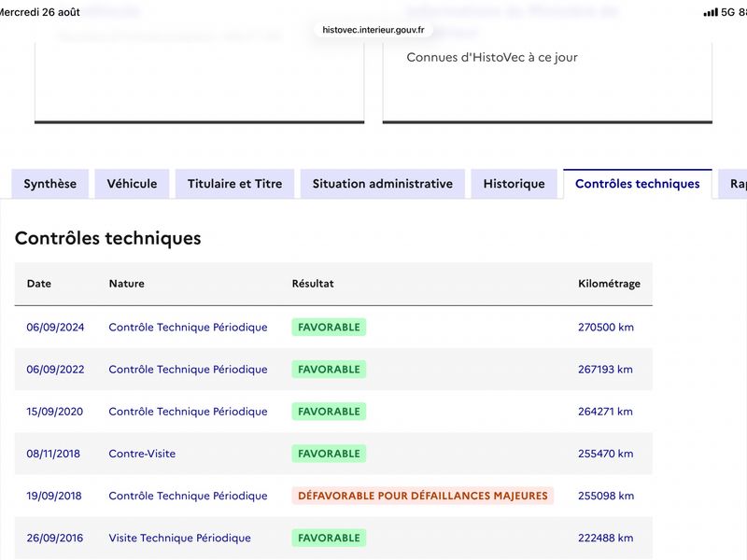Select the Contrôles techniques tab
Image resolution: width=747 pixels, height=560 pixels.
[x=638, y=184]
